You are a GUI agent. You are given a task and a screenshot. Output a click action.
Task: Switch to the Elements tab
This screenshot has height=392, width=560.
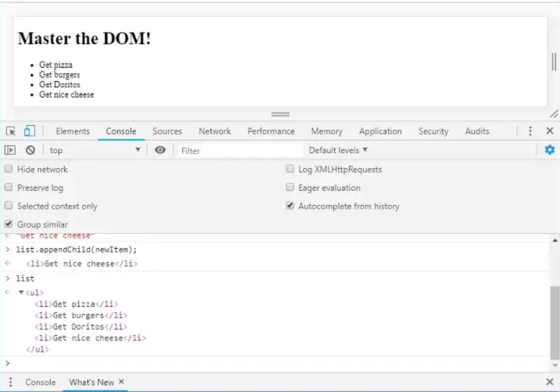tap(72, 131)
